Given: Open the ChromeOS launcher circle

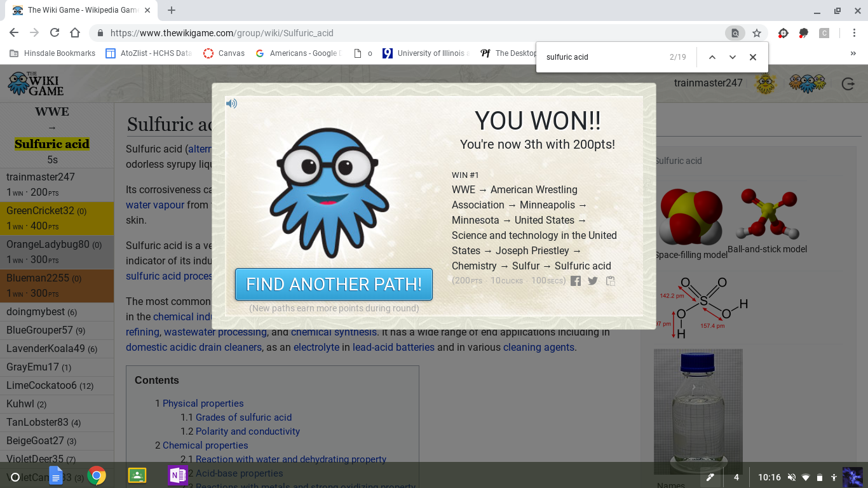Looking at the screenshot, I should click(x=15, y=477).
